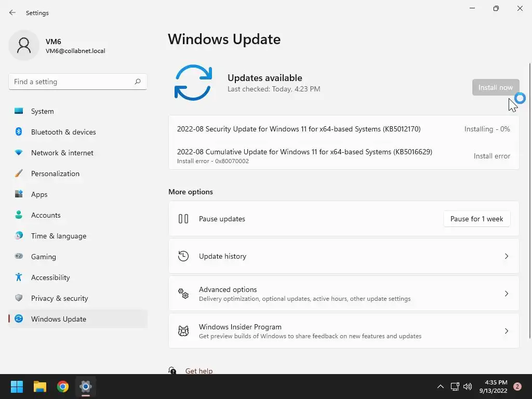Select Windows Update in the sidebar
The height and width of the screenshot is (399, 532).
(78, 319)
